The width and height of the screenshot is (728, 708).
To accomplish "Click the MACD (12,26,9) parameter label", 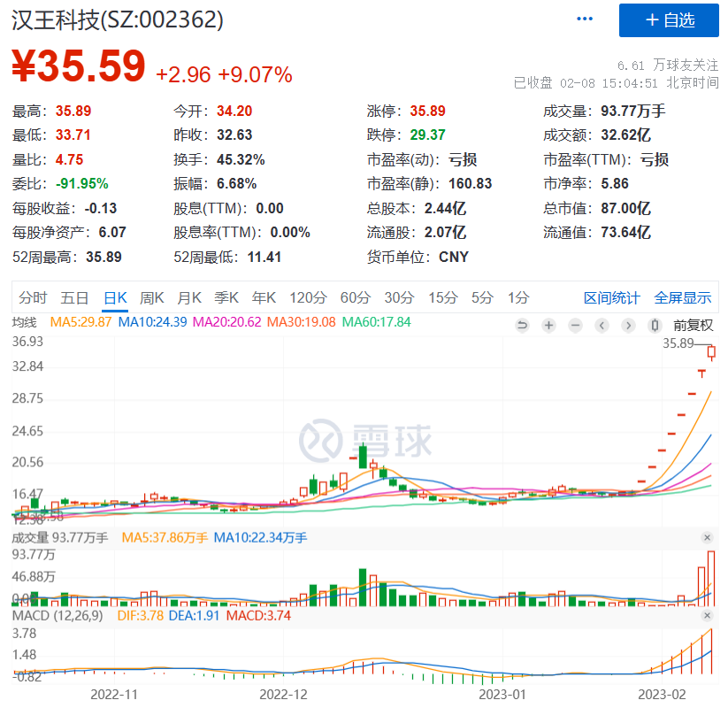I will pos(57,616).
